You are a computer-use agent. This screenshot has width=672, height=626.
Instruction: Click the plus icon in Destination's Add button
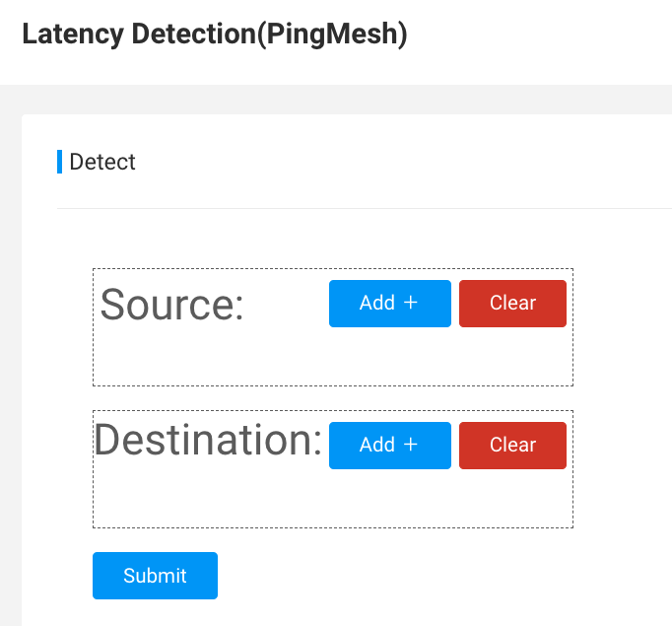tap(411, 445)
